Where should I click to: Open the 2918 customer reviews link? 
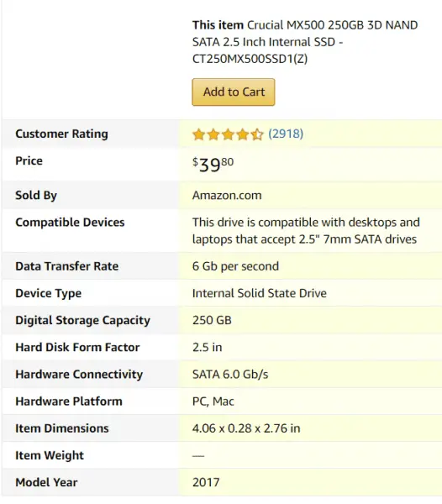click(x=286, y=134)
